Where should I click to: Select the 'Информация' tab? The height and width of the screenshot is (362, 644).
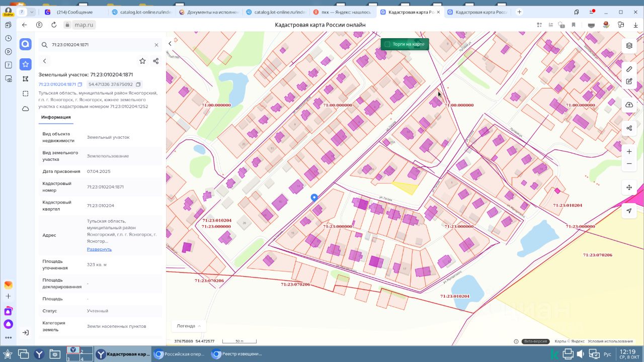(56, 117)
